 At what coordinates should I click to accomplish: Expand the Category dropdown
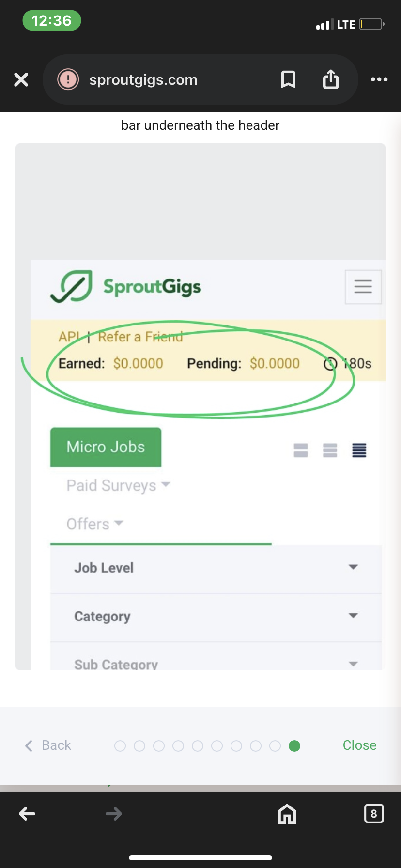point(216,617)
